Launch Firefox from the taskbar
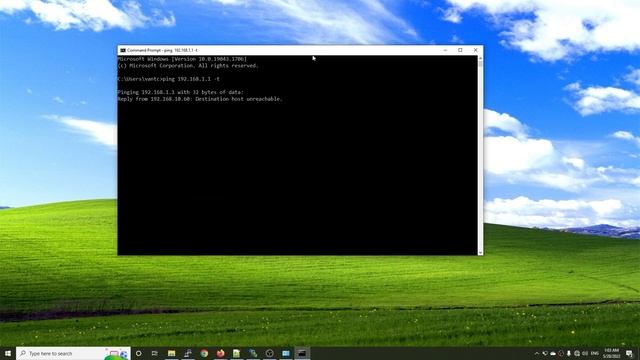The height and width of the screenshot is (360, 640). (220, 353)
